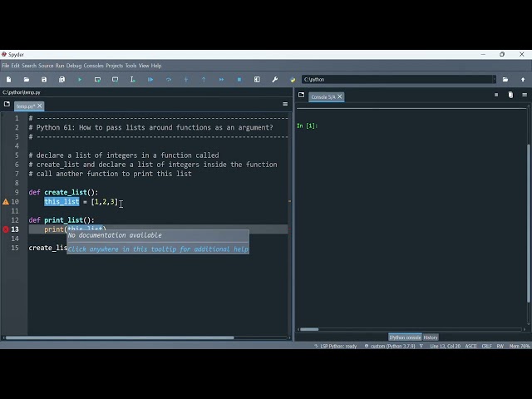Remove all variables in the console
532x399 pixels.
coord(510,95)
